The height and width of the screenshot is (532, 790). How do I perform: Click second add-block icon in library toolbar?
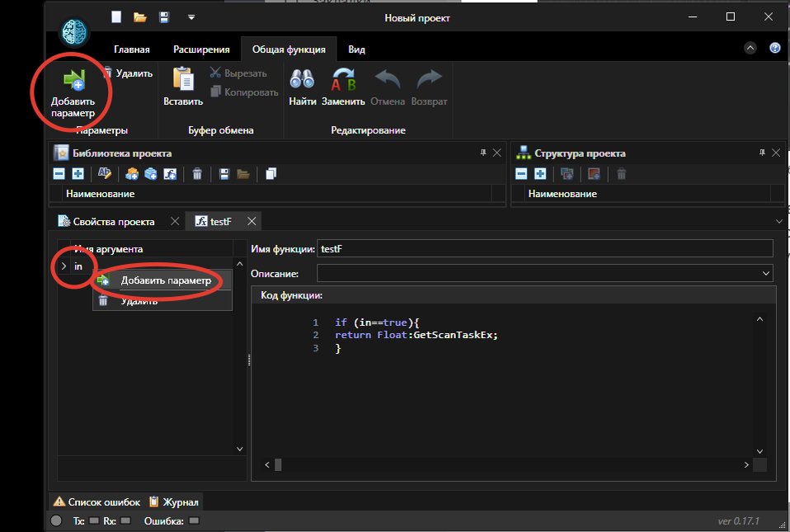(x=151, y=174)
